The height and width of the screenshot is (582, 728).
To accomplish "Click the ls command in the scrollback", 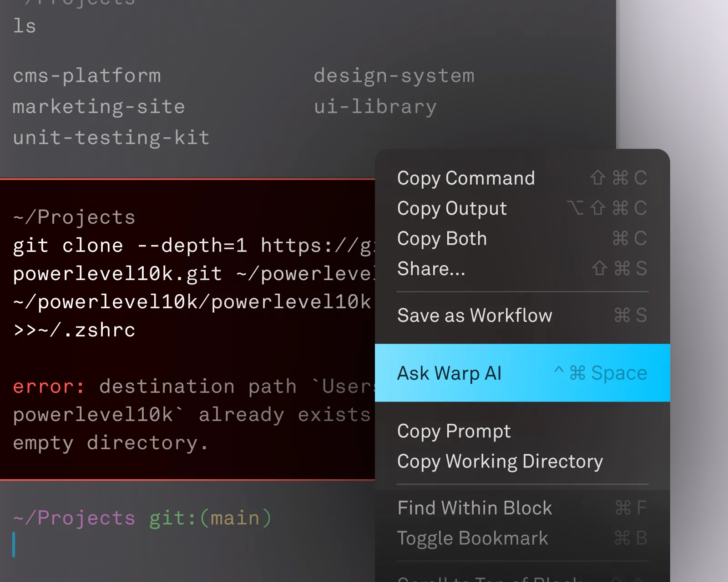I will 25,26.
